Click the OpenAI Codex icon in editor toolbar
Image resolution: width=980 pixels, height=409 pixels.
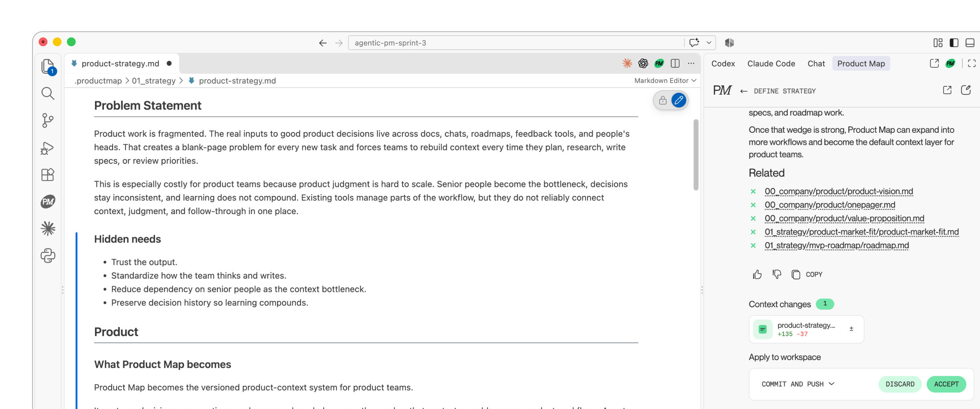click(643, 63)
